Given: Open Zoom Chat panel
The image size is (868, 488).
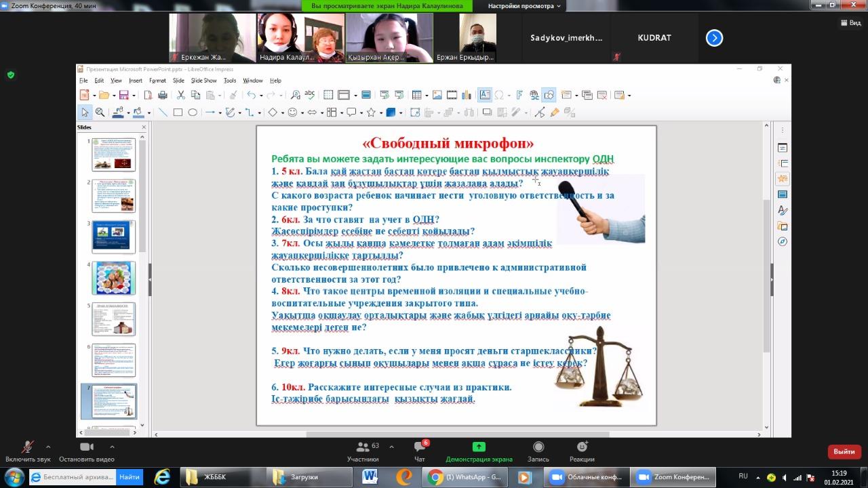Looking at the screenshot, I should tap(420, 451).
